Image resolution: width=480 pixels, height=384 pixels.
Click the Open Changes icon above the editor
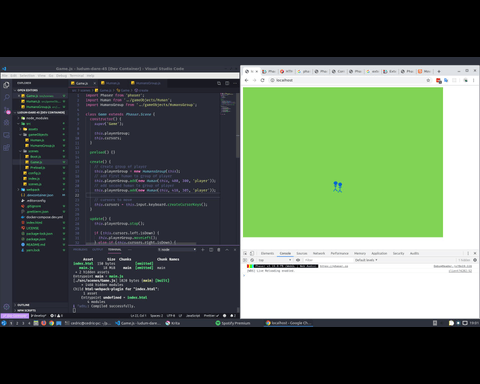pos(219,83)
